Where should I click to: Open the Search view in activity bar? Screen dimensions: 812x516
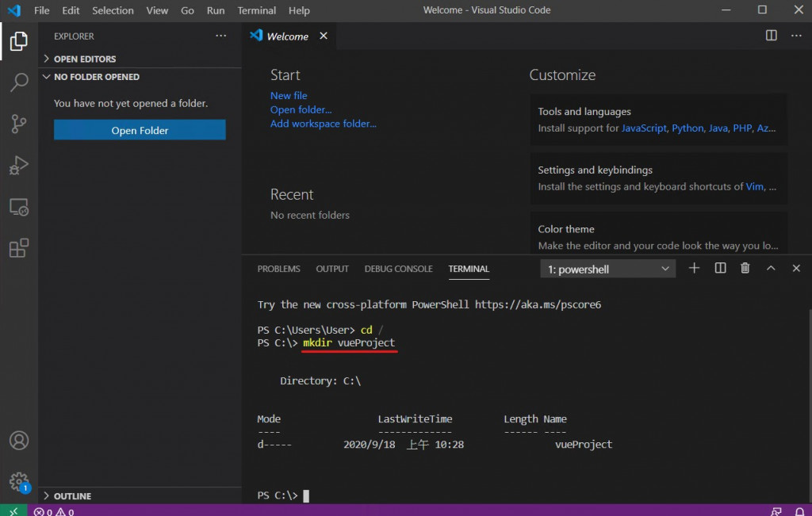click(x=19, y=82)
